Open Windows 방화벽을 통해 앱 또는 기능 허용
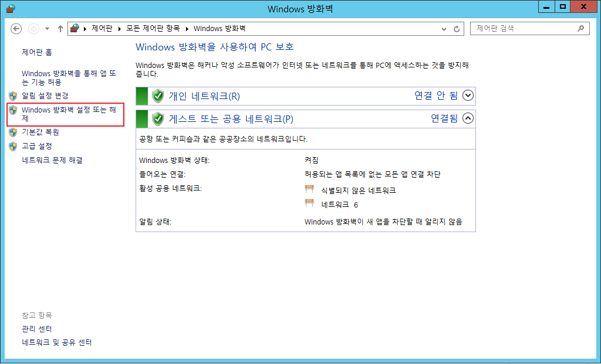Viewport: 601px width, 364px height. click(x=69, y=78)
